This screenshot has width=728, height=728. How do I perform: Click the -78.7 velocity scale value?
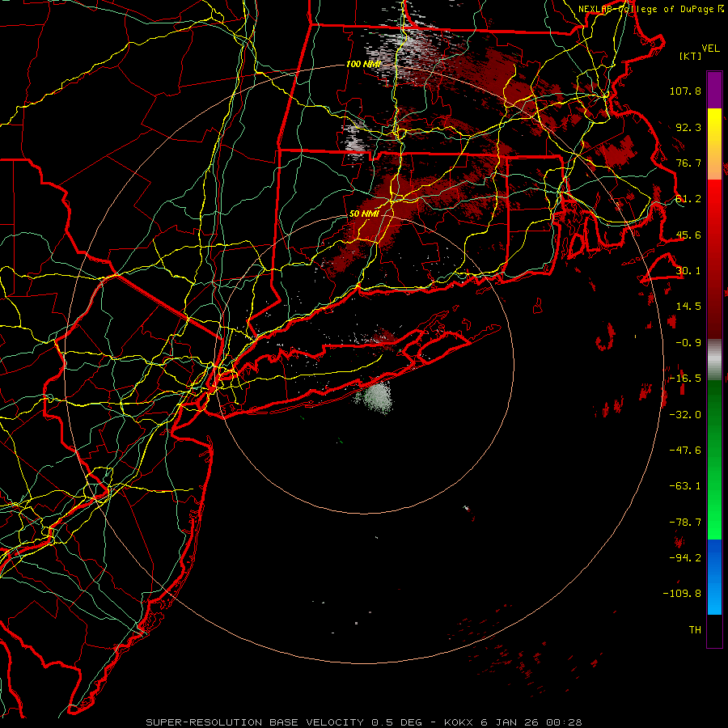tap(685, 523)
